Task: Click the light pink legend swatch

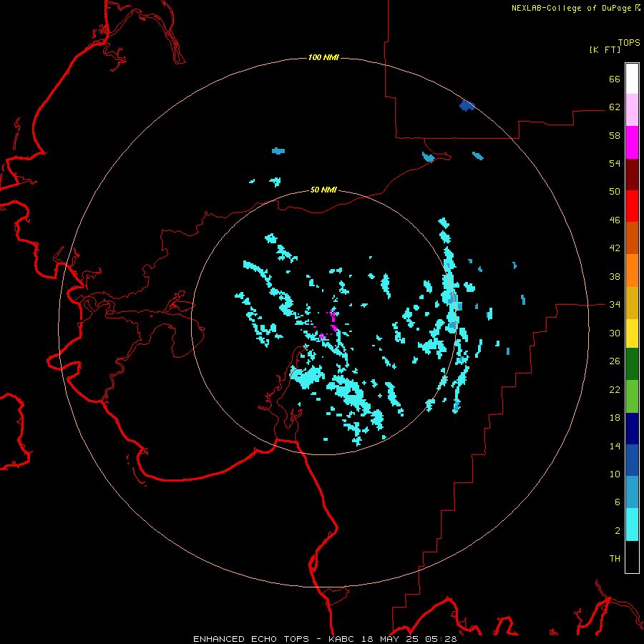Action: (632, 110)
